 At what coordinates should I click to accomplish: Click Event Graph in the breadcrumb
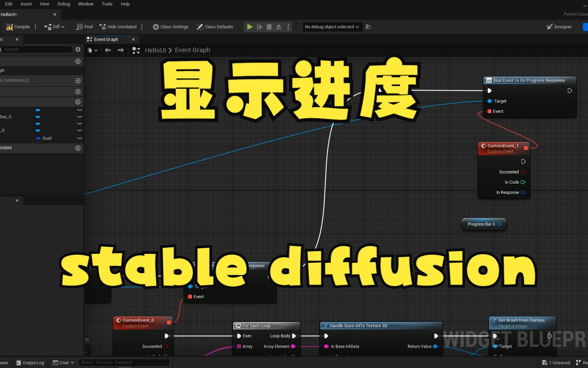pos(192,50)
